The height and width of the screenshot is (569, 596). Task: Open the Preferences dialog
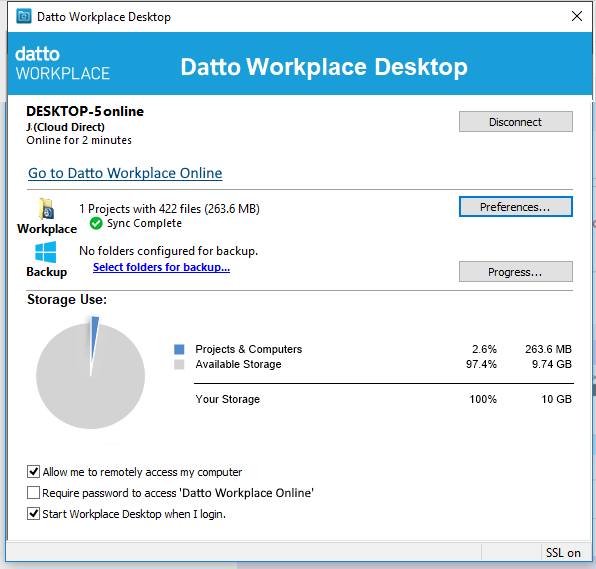[x=516, y=207]
